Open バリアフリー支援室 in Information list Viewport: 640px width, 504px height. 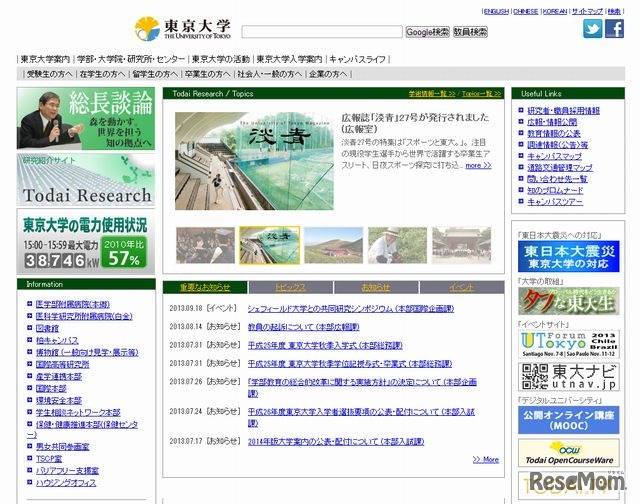pyautogui.click(x=67, y=471)
